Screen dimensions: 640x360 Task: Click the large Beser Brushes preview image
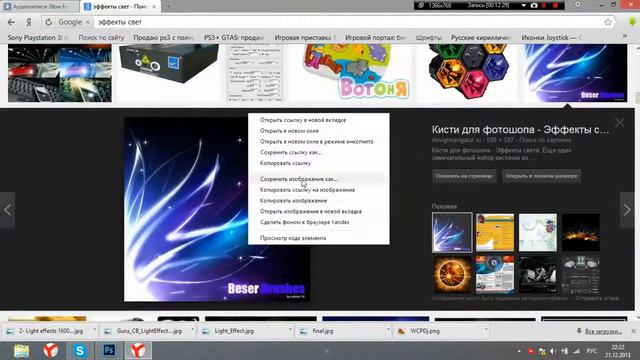click(186, 210)
